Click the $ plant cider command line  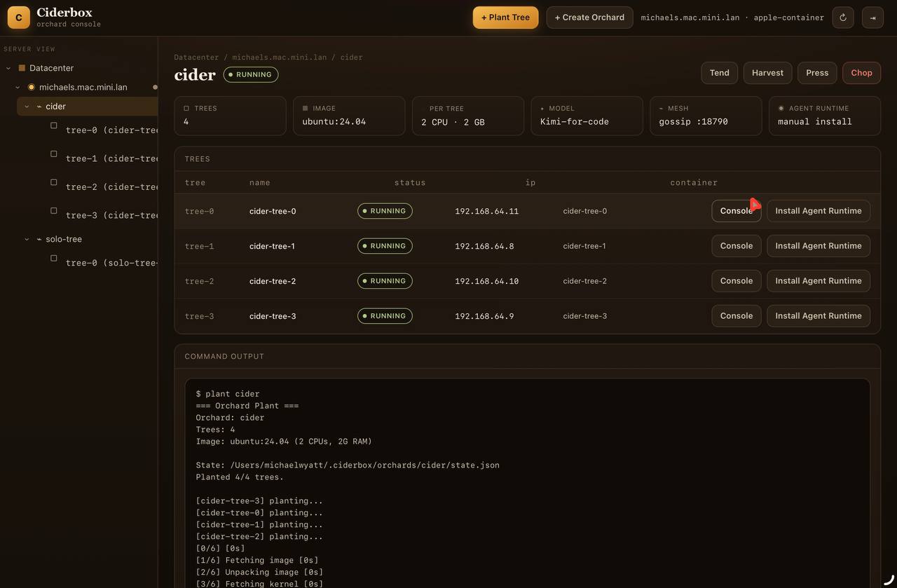coord(228,394)
